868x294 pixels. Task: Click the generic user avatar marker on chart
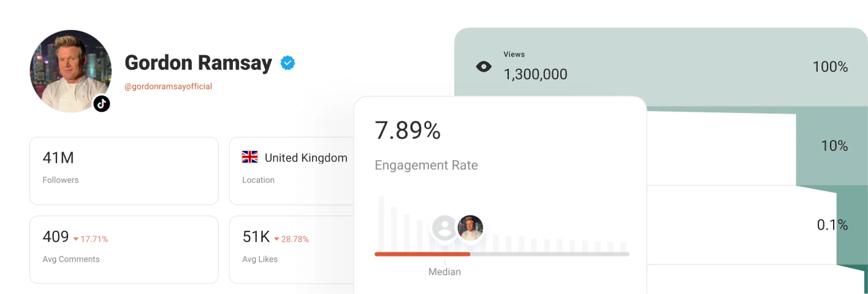444,228
